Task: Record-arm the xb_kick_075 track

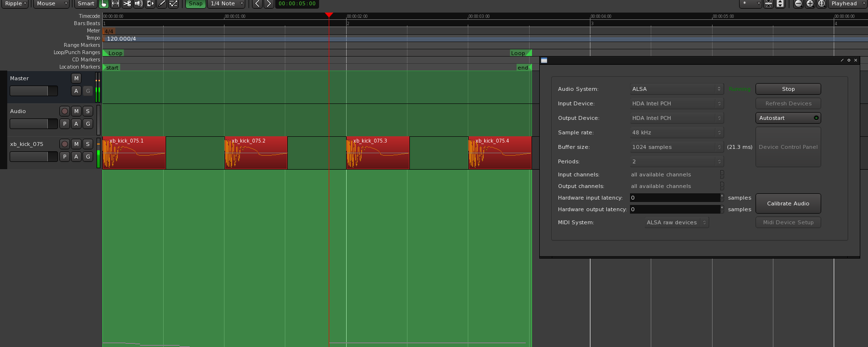Action: pyautogui.click(x=65, y=144)
